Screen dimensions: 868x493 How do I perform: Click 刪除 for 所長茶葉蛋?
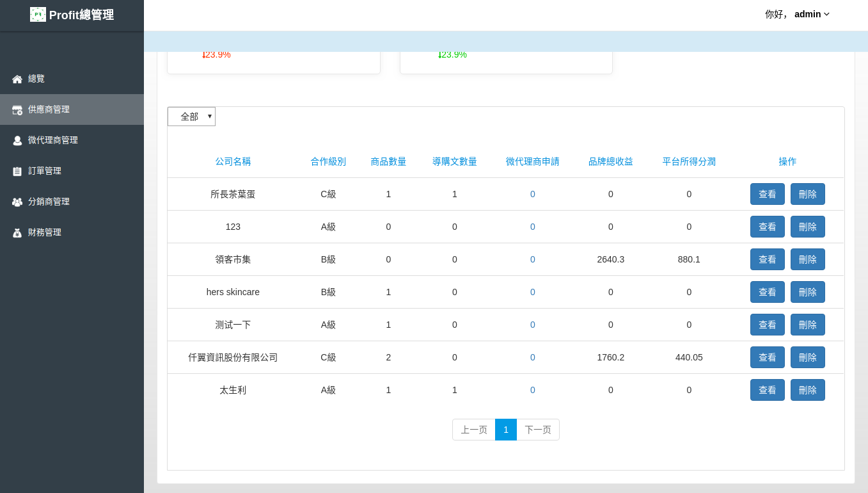808,194
